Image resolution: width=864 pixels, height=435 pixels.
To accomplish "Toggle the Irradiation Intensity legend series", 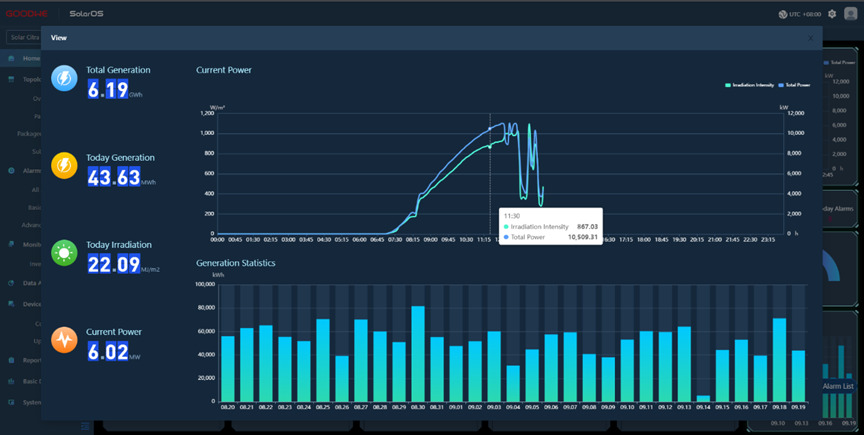I will (749, 85).
